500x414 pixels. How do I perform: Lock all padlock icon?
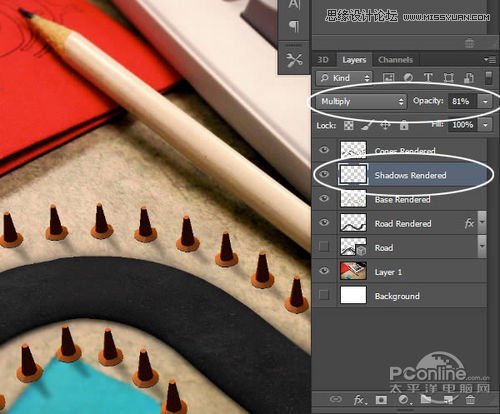click(404, 125)
